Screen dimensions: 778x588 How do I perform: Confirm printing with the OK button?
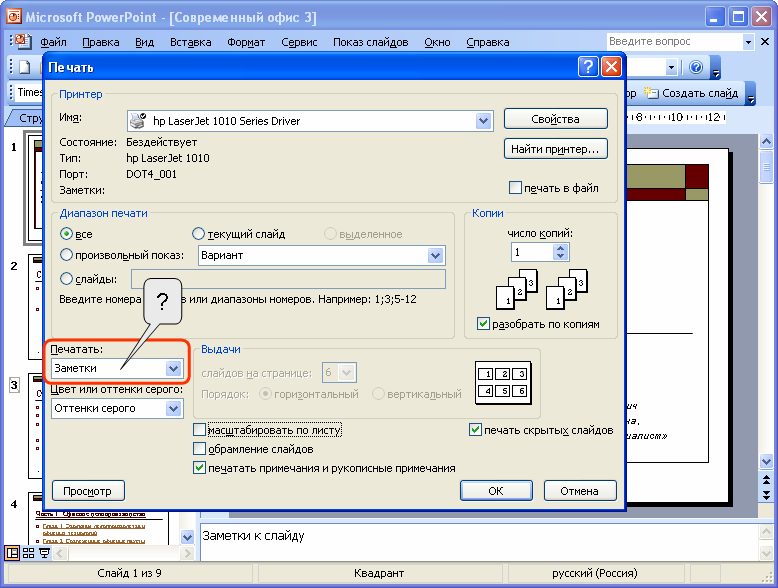pyautogui.click(x=496, y=491)
